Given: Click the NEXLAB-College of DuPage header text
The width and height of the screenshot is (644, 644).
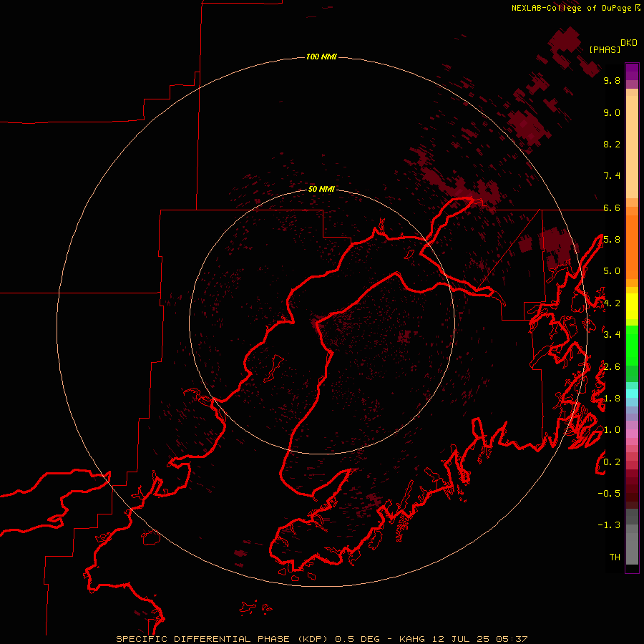Looking at the screenshot, I should pyautogui.click(x=571, y=8).
